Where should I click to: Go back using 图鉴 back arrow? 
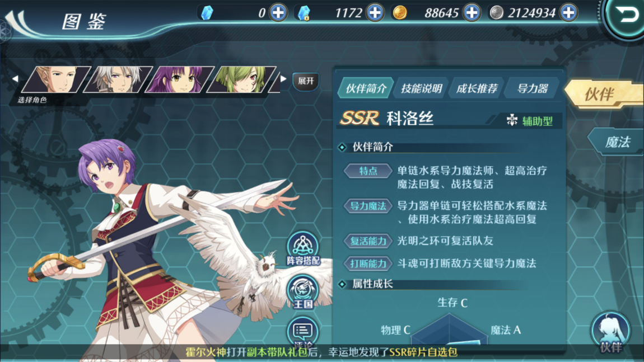point(17,22)
